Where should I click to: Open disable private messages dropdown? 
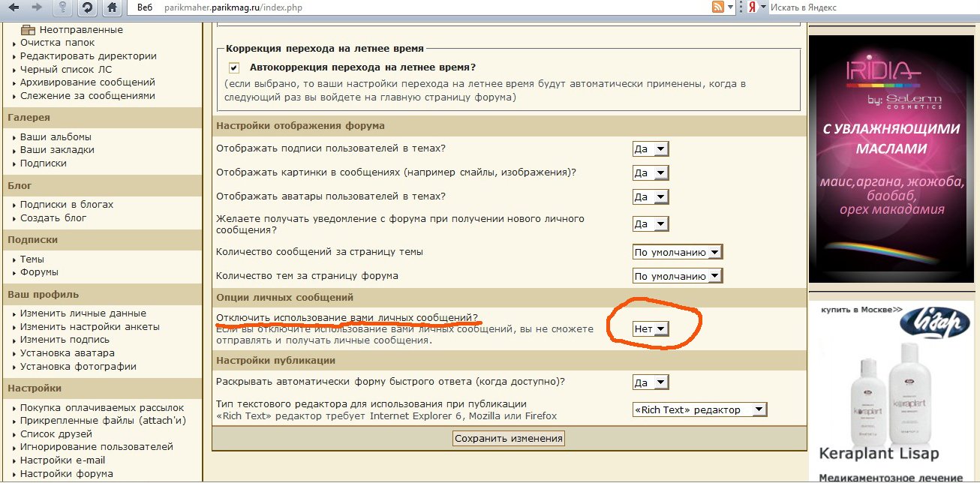tap(651, 328)
